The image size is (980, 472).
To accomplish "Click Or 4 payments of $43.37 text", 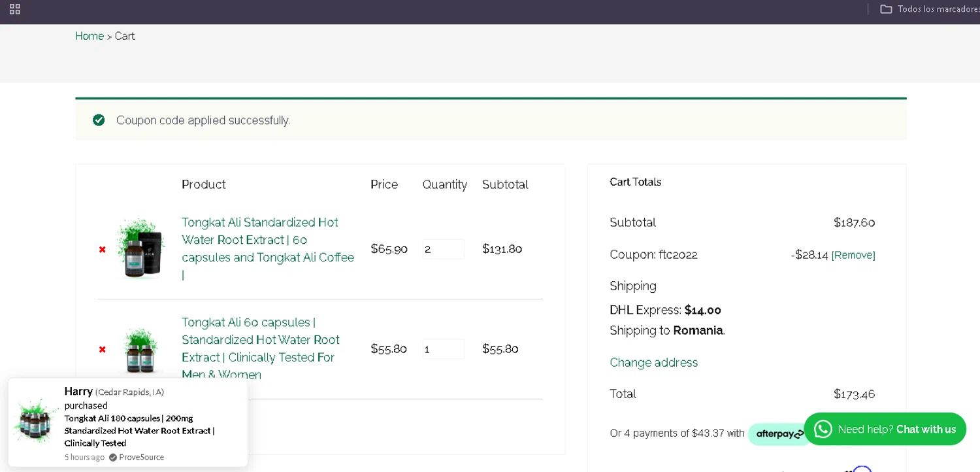I will (677, 433).
